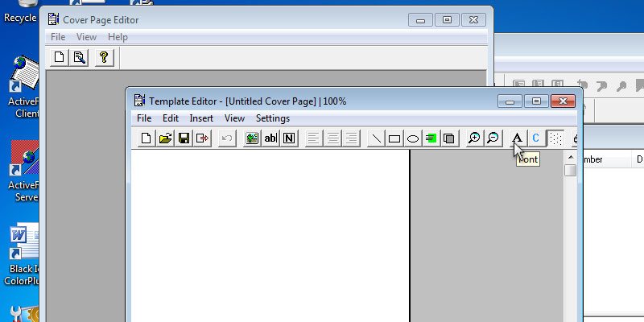
Task: Click the Zoom Out magnifier icon
Action: (x=493, y=138)
